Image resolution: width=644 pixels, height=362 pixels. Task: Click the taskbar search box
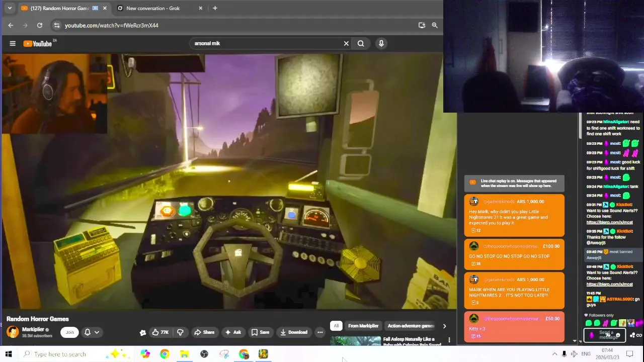(75, 354)
